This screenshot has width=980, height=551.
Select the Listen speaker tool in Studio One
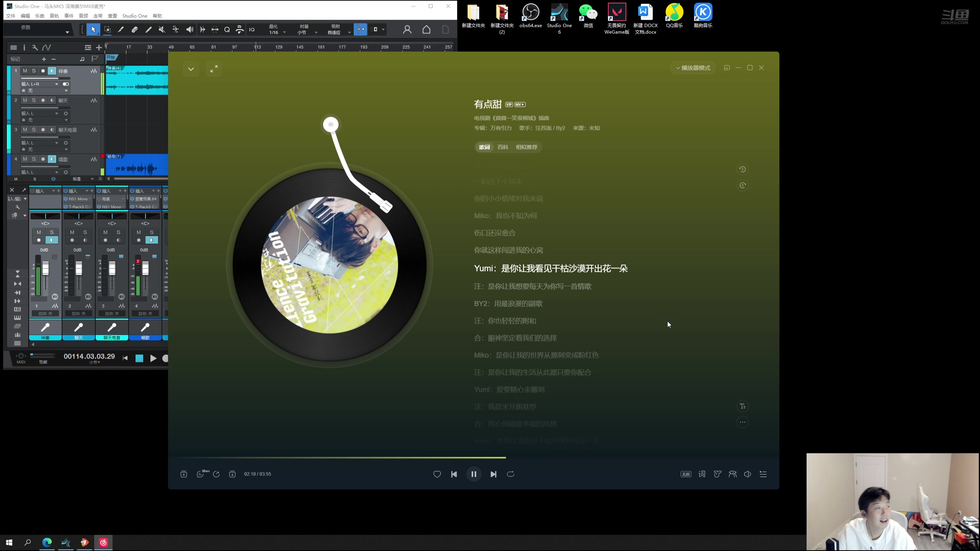[x=189, y=29]
